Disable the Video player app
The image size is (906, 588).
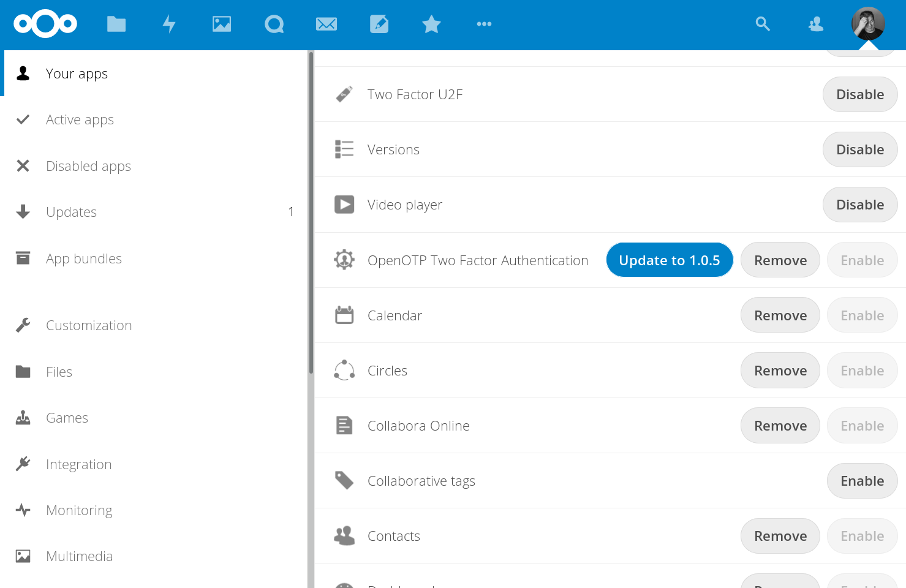pyautogui.click(x=860, y=205)
